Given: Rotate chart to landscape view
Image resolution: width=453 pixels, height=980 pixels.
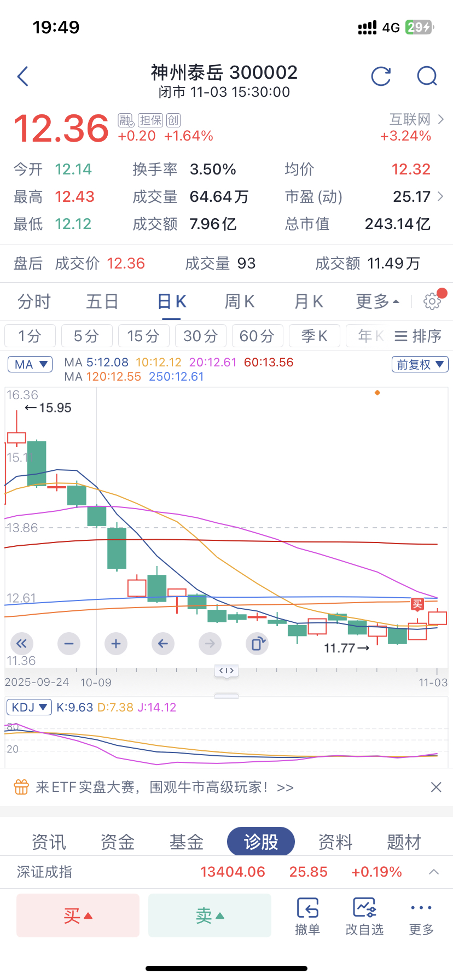Looking at the screenshot, I should click(257, 644).
